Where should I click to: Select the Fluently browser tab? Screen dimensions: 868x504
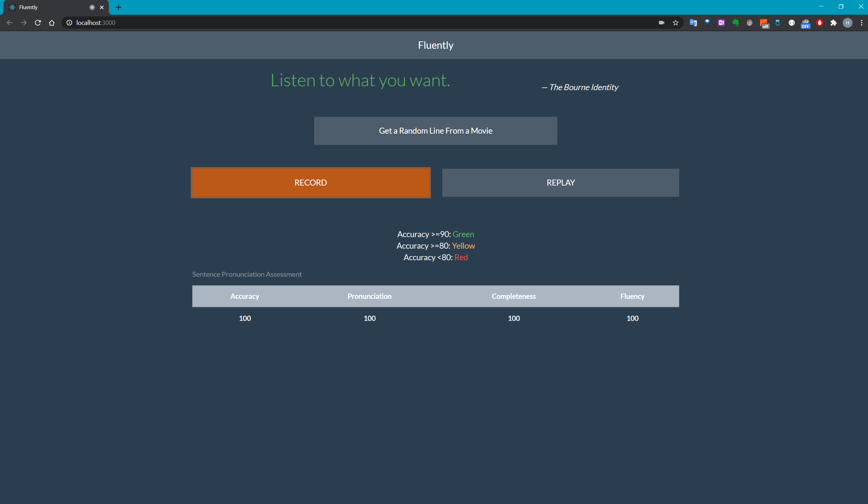click(49, 7)
